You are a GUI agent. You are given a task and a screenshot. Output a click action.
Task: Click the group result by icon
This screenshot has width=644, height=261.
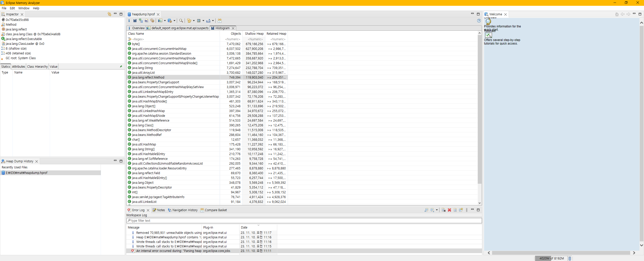(x=189, y=21)
